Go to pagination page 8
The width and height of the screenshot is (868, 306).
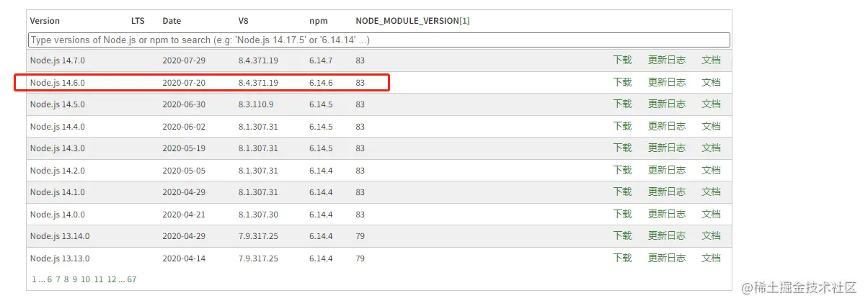coord(66,279)
